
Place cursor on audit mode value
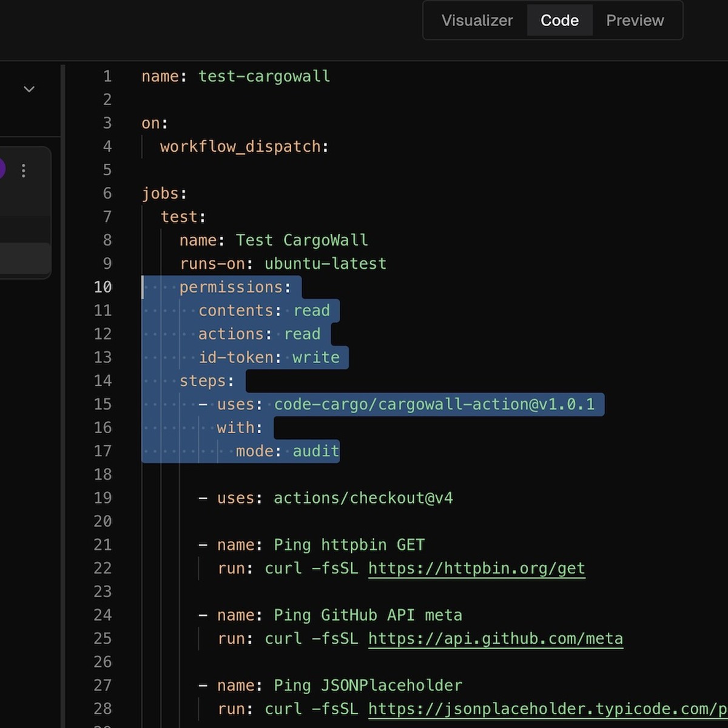pyautogui.click(x=315, y=451)
